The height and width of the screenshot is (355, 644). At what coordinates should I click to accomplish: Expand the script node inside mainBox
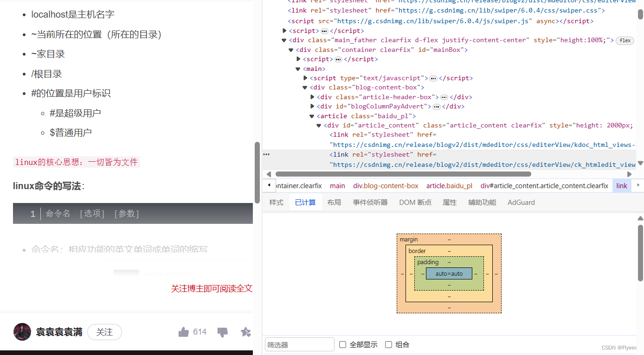299,59
